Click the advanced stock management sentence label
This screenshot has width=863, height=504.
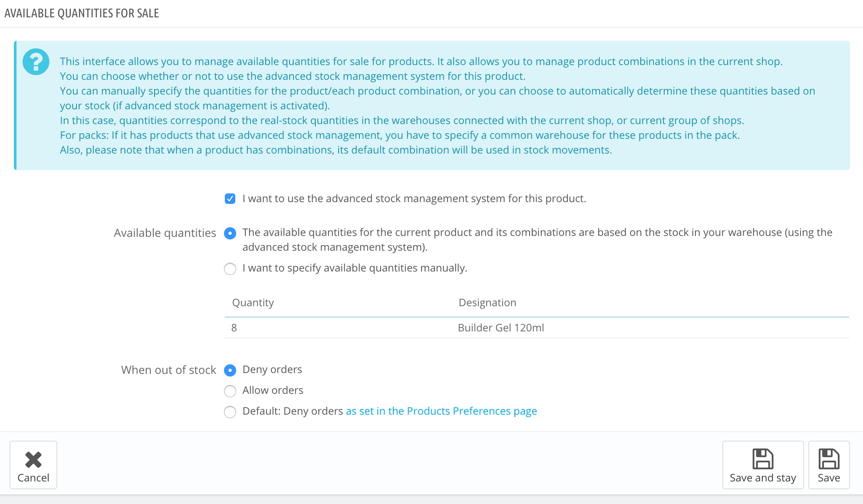point(414,199)
